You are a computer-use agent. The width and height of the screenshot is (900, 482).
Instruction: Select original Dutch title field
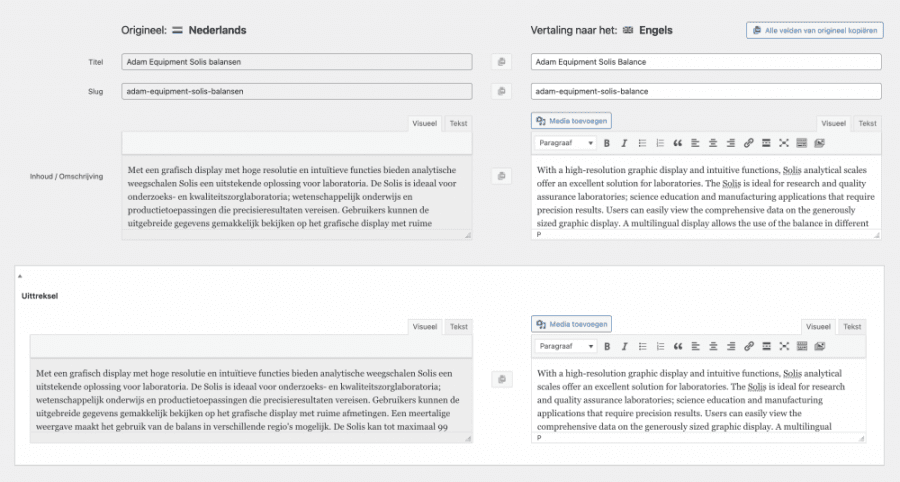click(x=297, y=62)
